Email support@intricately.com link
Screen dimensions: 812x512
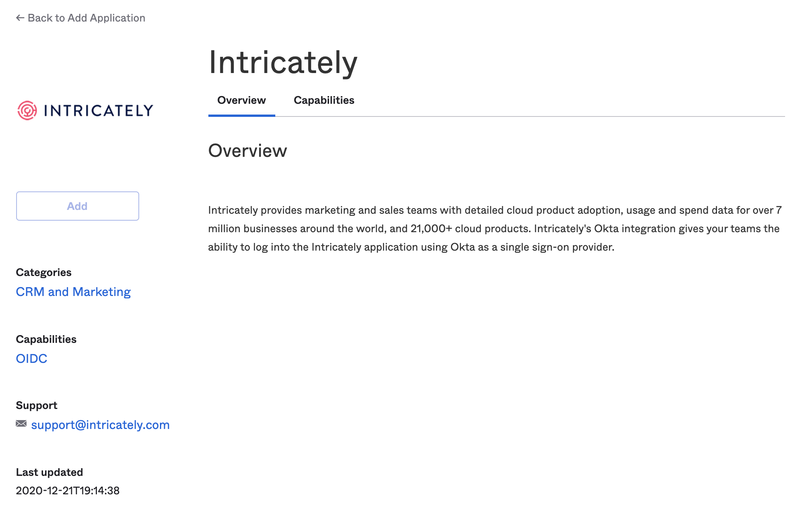[100, 425]
